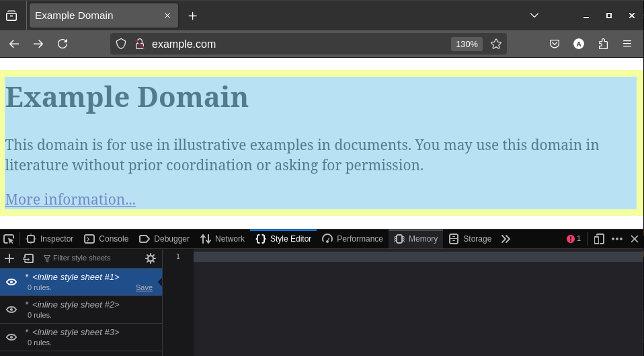Screen dimensions: 644x356
Task: Switch to the Performance tab
Action: point(352,239)
